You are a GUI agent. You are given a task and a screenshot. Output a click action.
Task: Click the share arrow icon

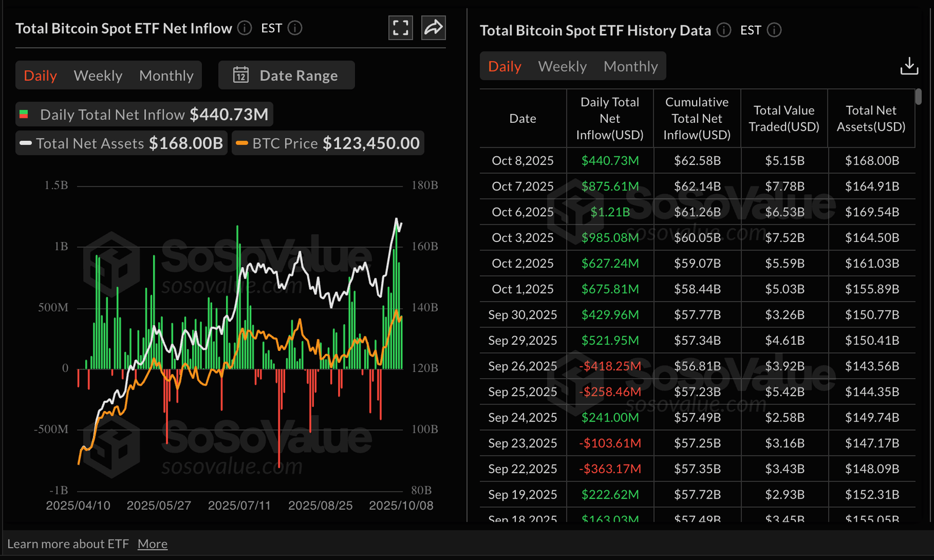(x=434, y=28)
